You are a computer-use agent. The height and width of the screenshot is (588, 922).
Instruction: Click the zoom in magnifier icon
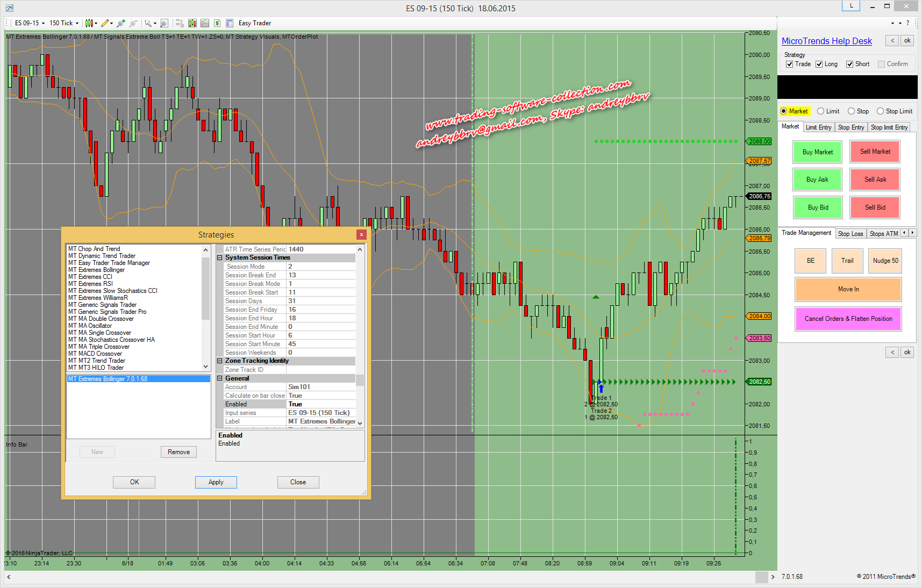point(121,23)
